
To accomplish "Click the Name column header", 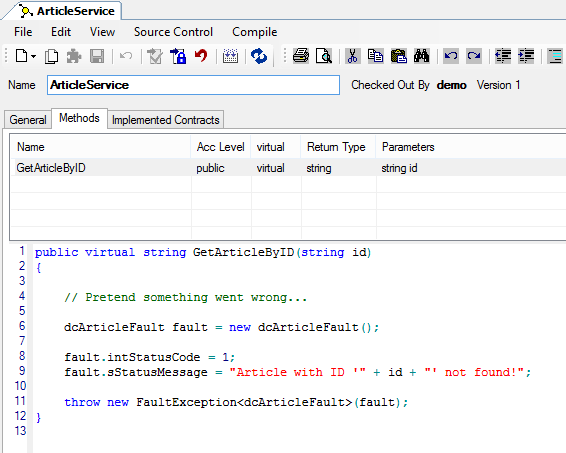I will click(100, 147).
